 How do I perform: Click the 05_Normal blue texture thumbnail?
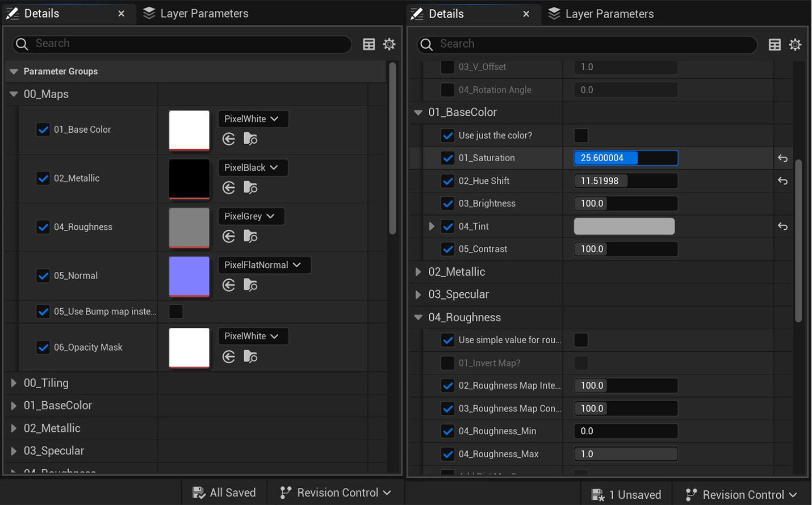click(x=189, y=276)
